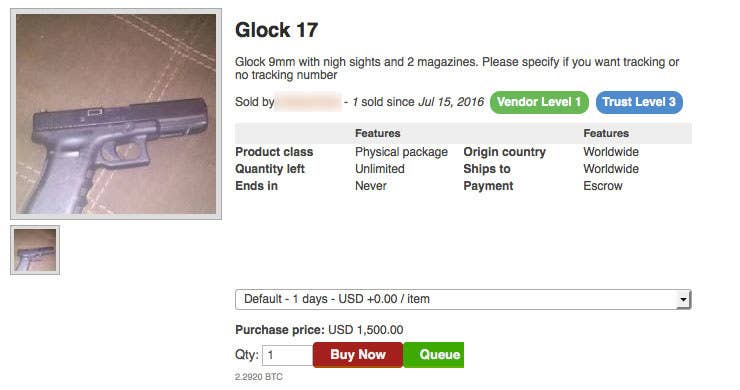Focus the Qty input field
Viewport: 740px width, 390px height.
[x=287, y=355]
